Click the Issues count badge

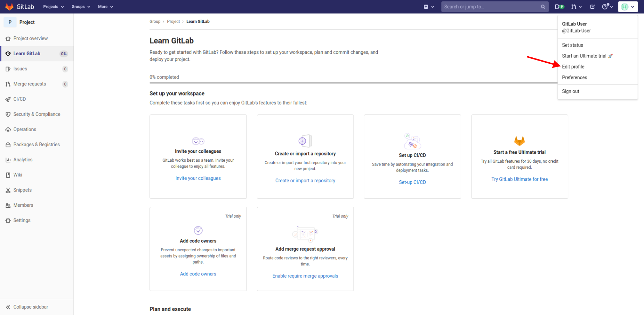click(65, 69)
